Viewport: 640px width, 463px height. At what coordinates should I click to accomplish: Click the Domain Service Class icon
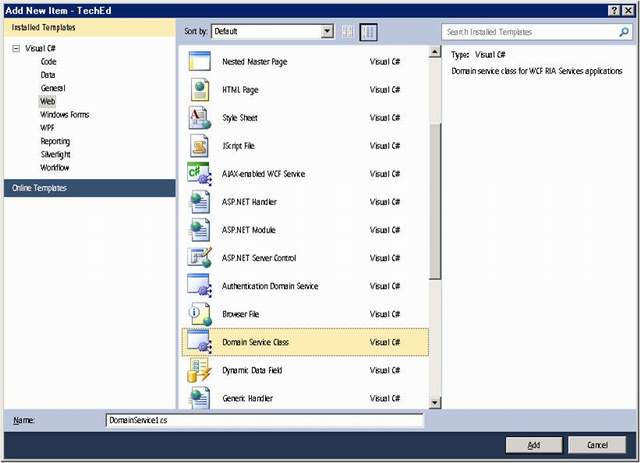(200, 342)
